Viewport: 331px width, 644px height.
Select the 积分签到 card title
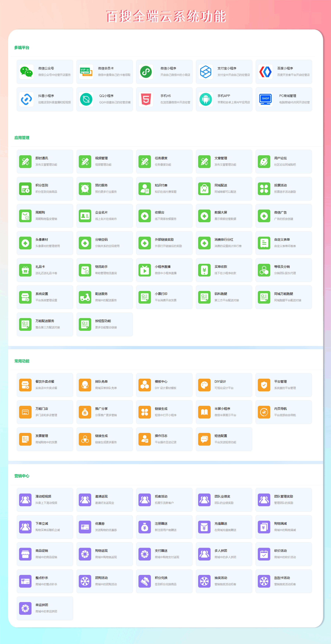pos(42,185)
